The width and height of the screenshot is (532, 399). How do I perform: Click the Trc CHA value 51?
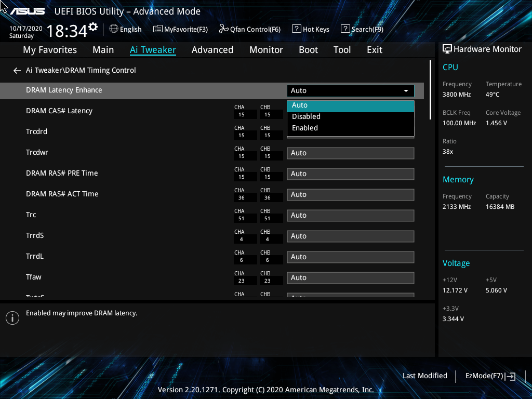[241, 219]
